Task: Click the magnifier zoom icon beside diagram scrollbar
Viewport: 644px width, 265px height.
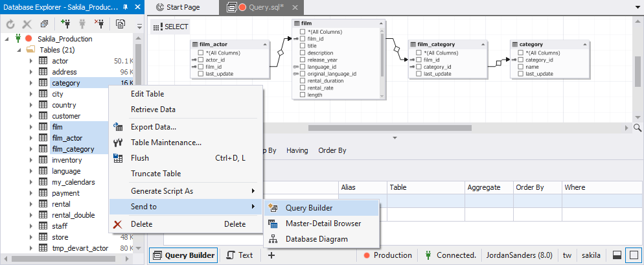Action: [638, 128]
